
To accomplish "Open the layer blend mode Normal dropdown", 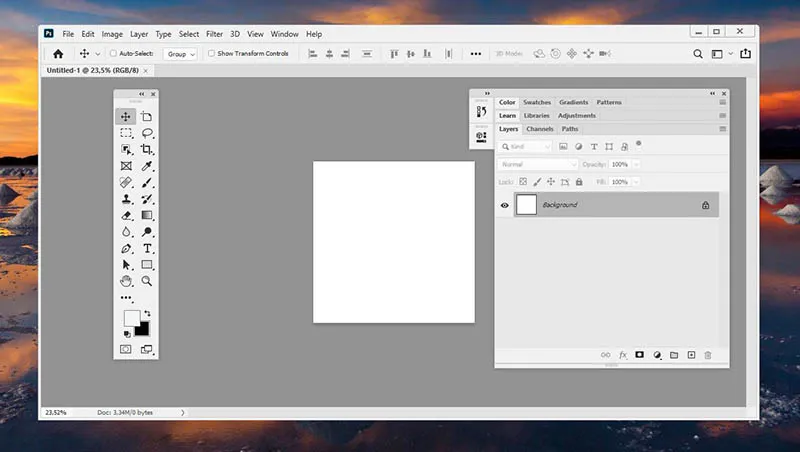I will pos(538,164).
